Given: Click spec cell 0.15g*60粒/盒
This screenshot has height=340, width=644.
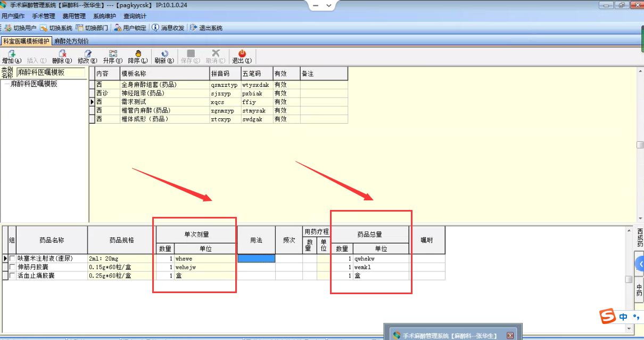Looking at the screenshot, I should click(x=122, y=267).
